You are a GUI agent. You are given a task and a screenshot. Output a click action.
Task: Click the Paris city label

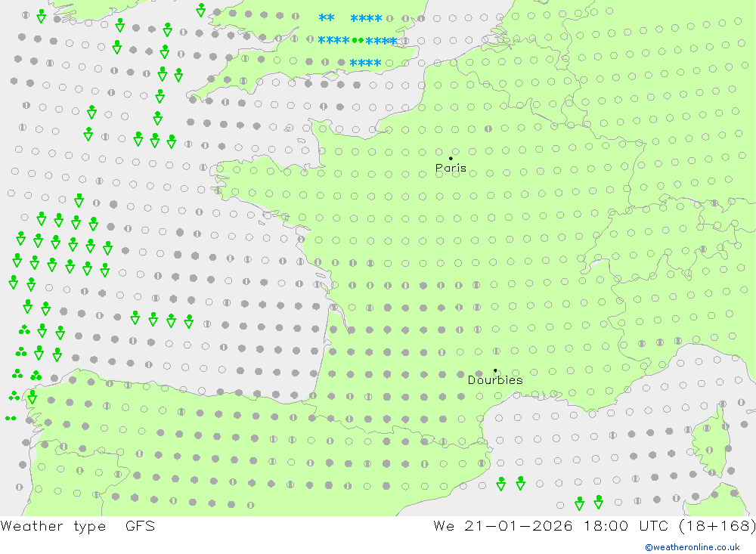(x=451, y=168)
